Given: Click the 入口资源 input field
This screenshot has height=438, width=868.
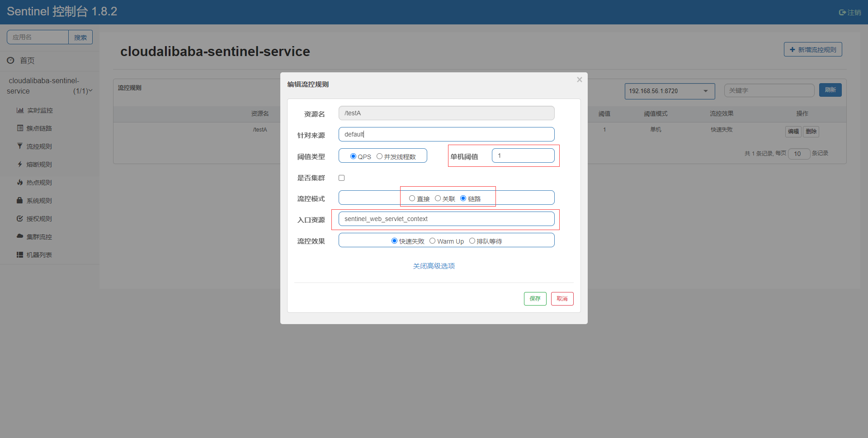Looking at the screenshot, I should coord(447,219).
